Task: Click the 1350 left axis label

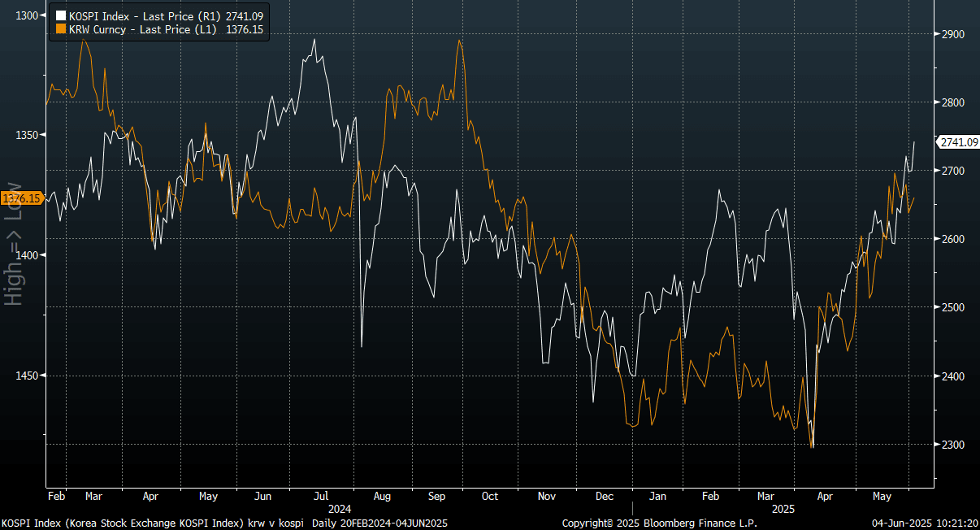Action: (x=26, y=135)
